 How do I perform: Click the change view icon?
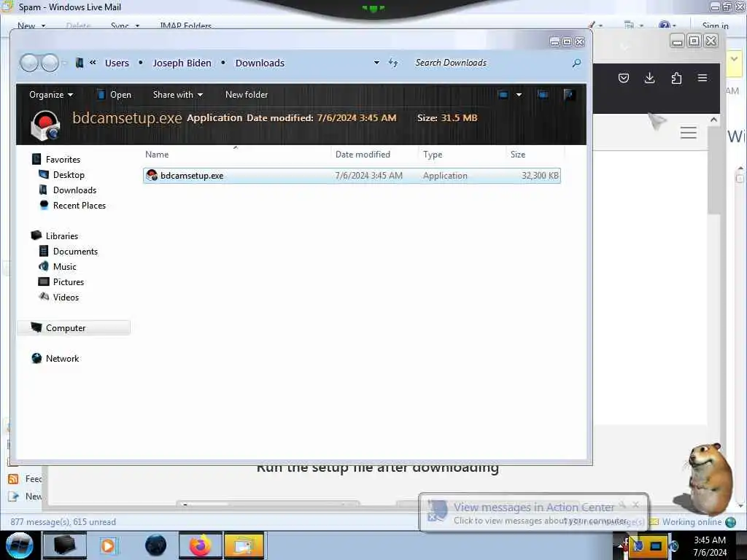[x=503, y=94]
